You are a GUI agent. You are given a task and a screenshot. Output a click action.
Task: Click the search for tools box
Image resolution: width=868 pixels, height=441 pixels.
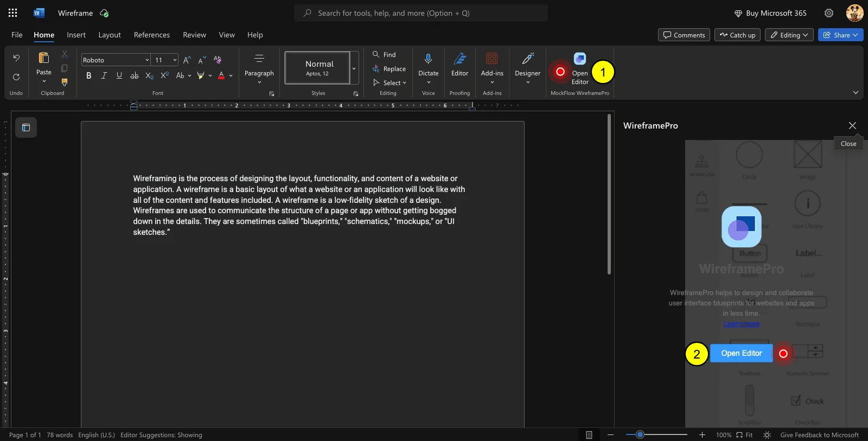click(421, 13)
